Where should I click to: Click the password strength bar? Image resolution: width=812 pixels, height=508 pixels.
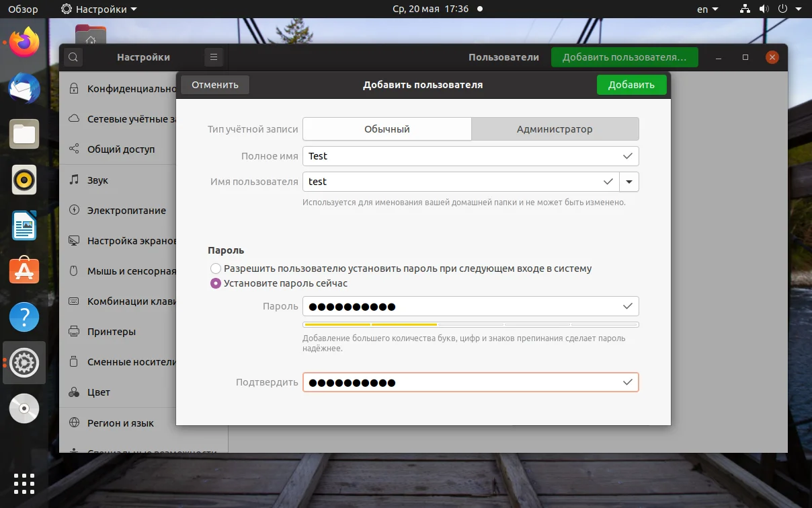(471, 324)
